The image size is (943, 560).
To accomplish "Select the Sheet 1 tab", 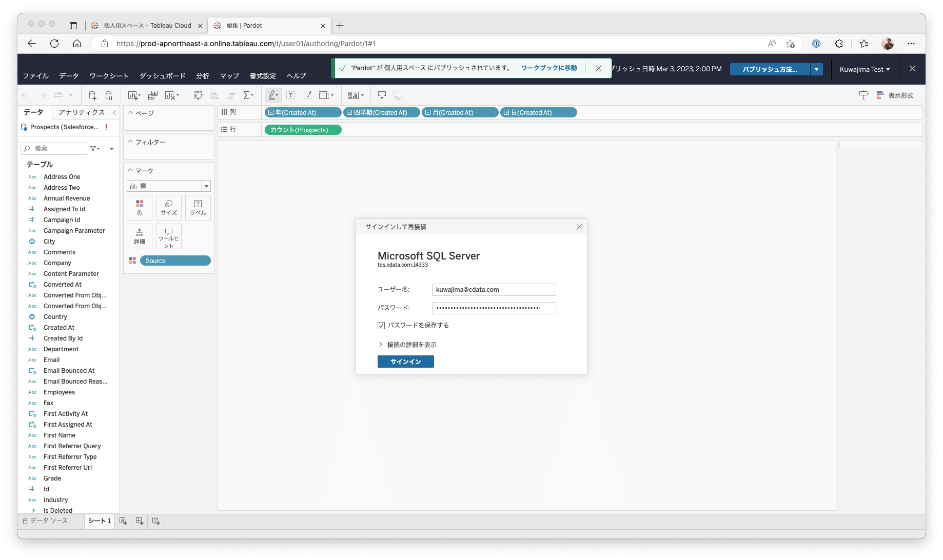I will click(100, 521).
